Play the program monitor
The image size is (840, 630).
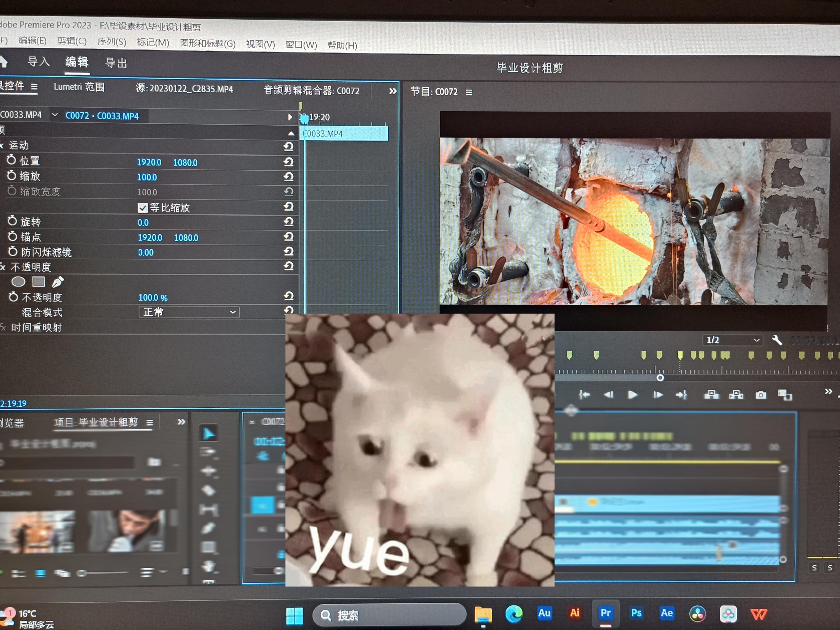pyautogui.click(x=632, y=395)
